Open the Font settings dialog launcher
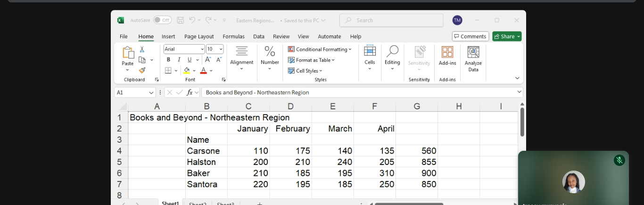644x205 pixels. click(x=223, y=80)
